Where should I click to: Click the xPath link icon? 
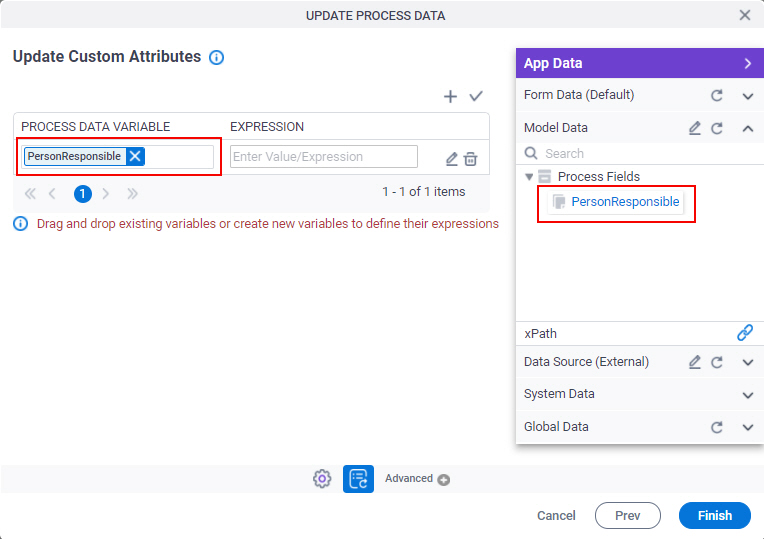[x=745, y=333]
